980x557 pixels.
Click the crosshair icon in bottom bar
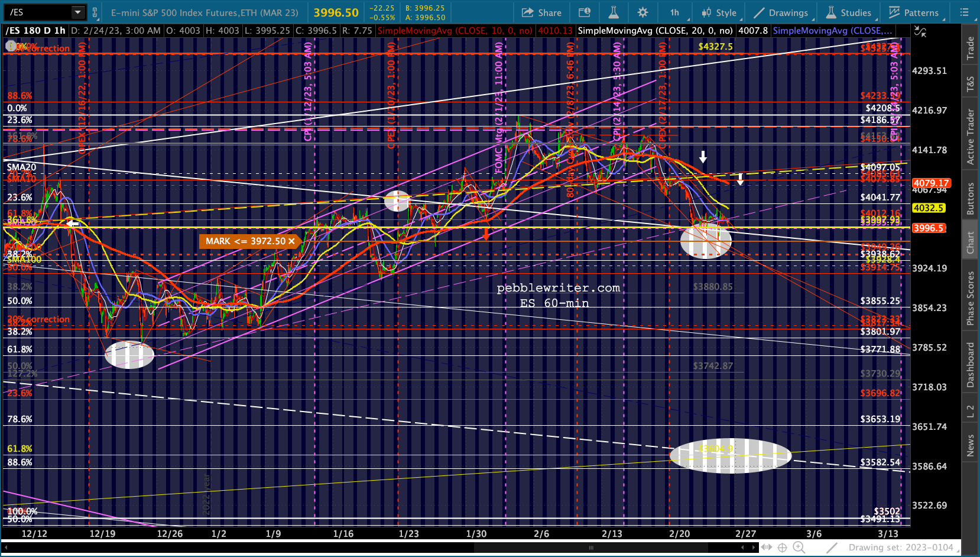tap(782, 548)
